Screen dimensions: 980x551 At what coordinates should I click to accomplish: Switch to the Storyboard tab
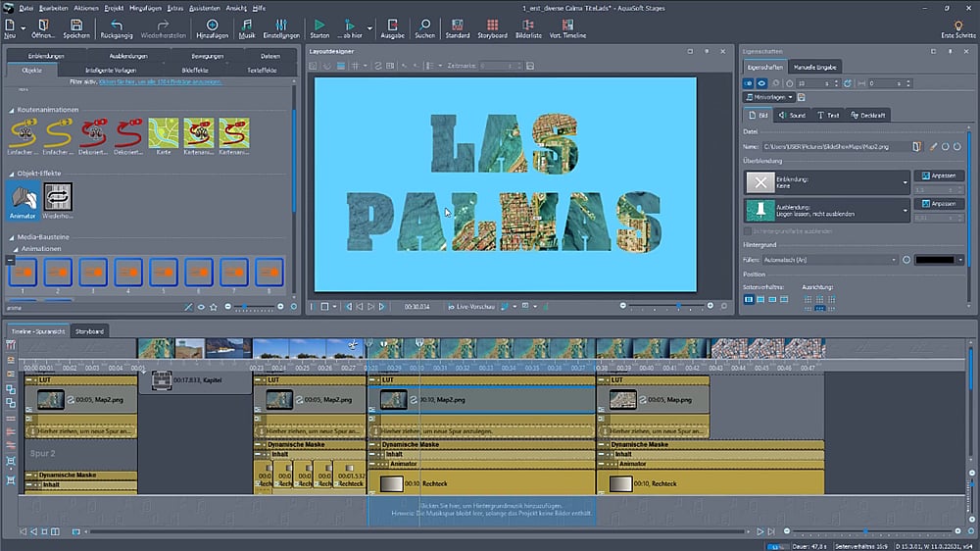90,331
